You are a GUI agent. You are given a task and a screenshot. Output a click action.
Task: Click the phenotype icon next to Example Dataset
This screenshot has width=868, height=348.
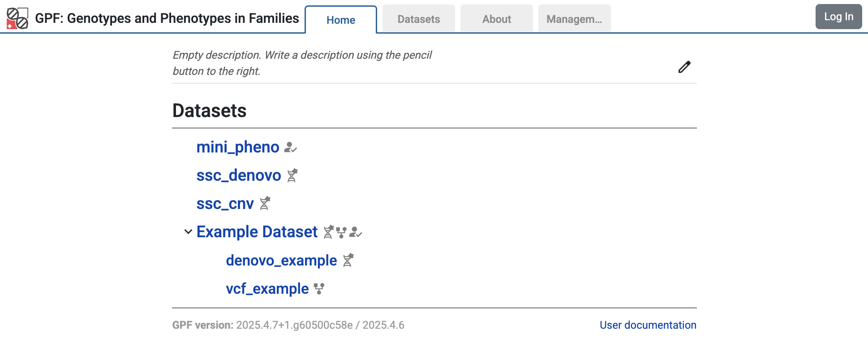[356, 232]
